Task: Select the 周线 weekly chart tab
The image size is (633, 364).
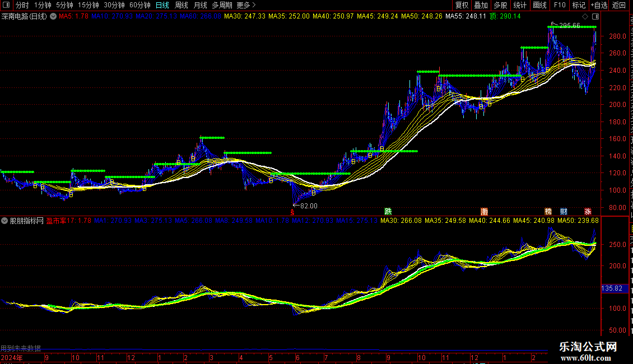Action: point(181,5)
